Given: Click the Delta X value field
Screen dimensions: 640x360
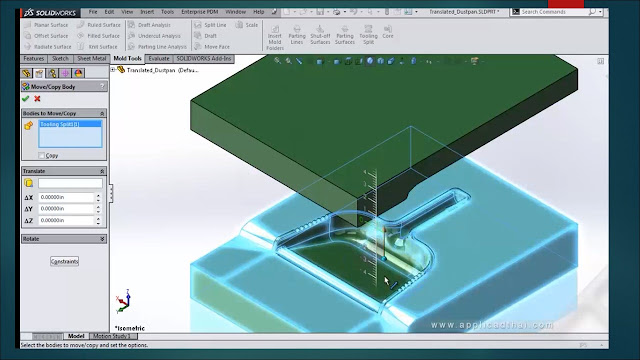Looking at the screenshot, I should tap(67, 197).
